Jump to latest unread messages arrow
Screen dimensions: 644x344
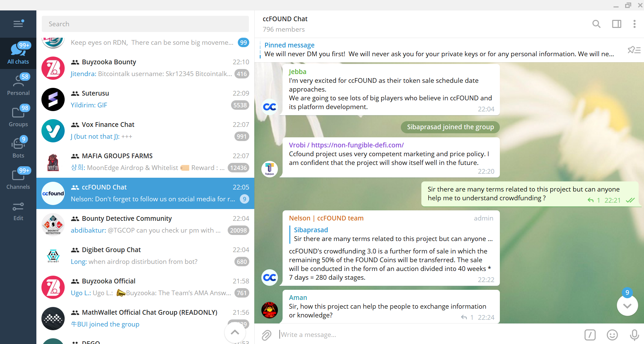tap(627, 306)
